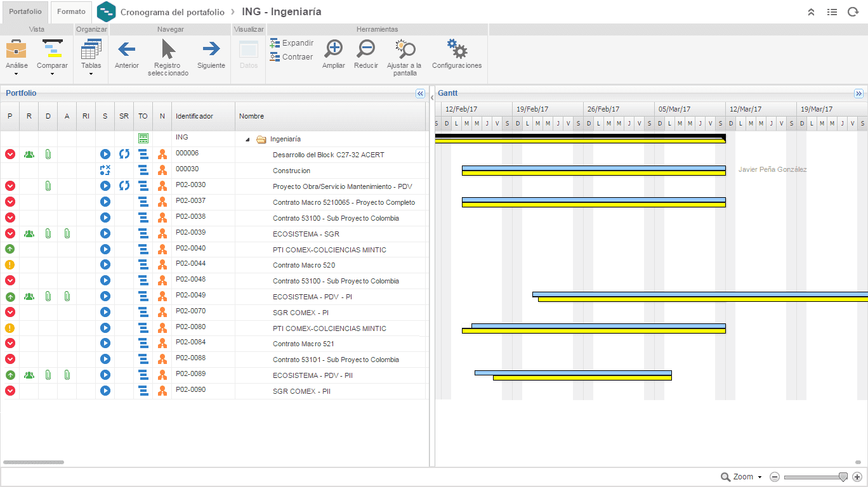
Task: Click the schedule type icon for P02-0038
Action: (143, 218)
